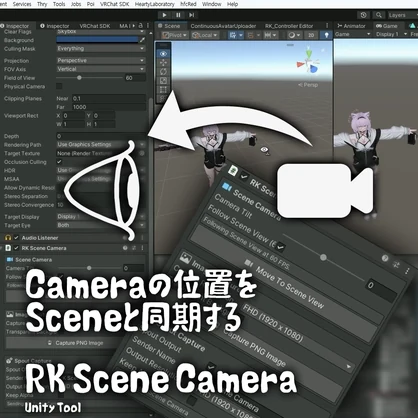Click the Far clipping plane field
Image resolution: width=418 pixels, height=418 pixels.
109,107
